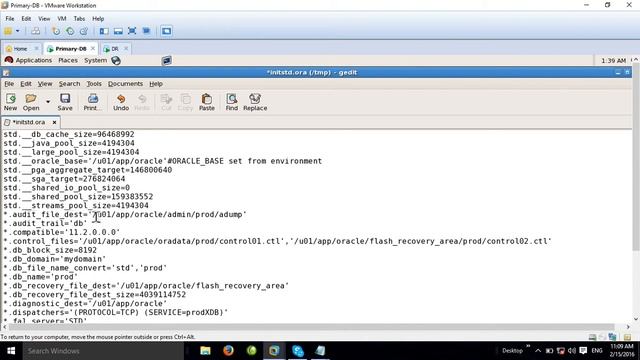Screen dimensions: 640x360
Task: Click the Unity mode icon
Action: tap(146, 31)
